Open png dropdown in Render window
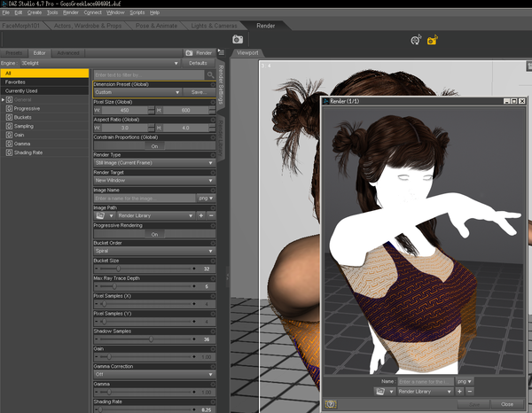This screenshot has width=532, height=413. [x=465, y=381]
